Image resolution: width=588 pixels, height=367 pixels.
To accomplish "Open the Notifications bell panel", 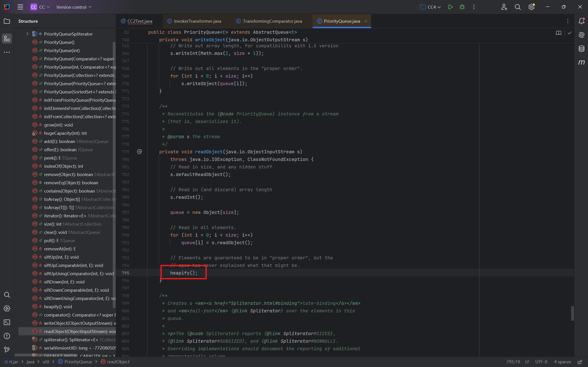I will [x=582, y=21].
